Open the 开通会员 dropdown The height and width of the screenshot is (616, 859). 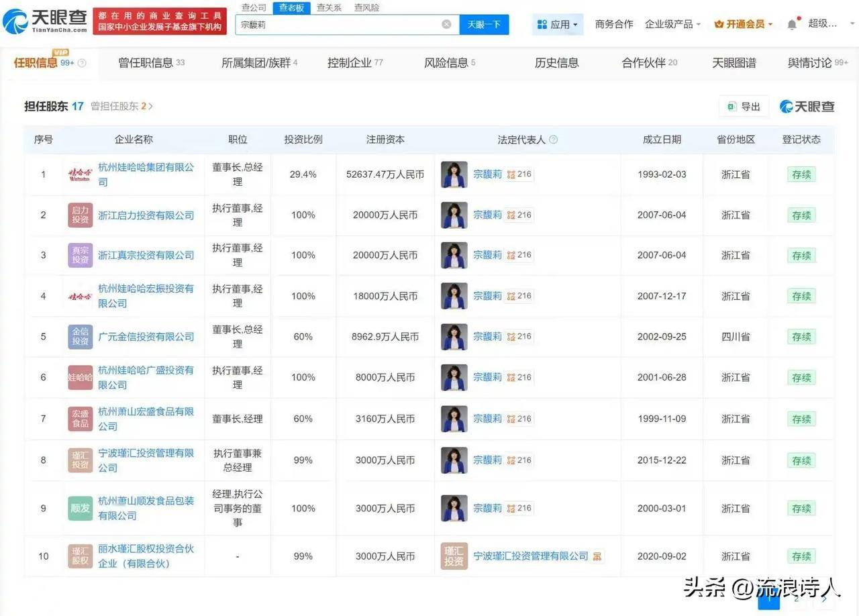[743, 24]
